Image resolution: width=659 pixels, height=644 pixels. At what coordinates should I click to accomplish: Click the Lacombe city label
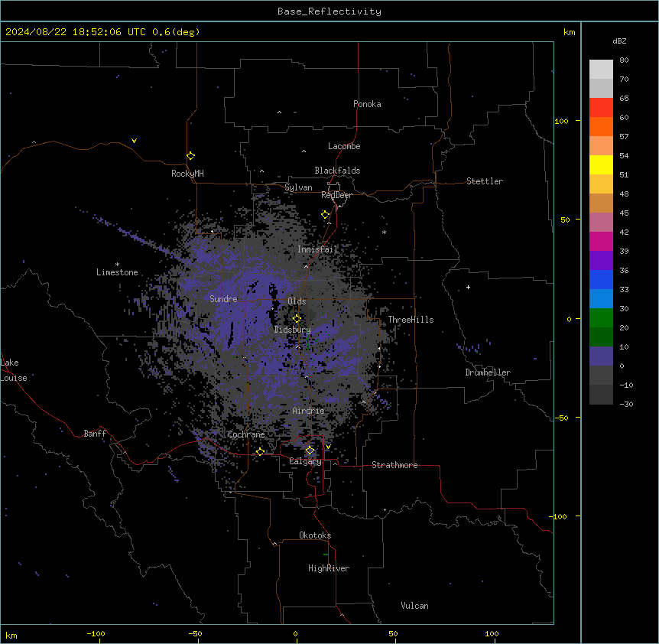[x=344, y=146]
